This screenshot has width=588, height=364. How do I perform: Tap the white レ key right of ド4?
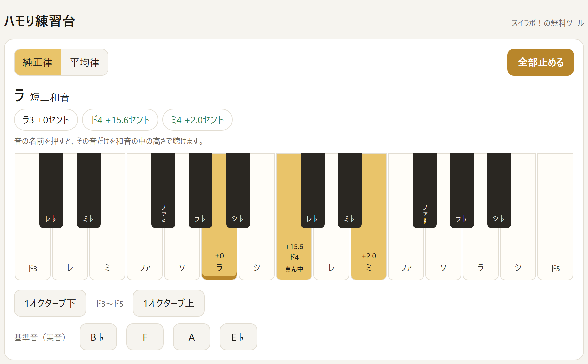tap(331, 254)
